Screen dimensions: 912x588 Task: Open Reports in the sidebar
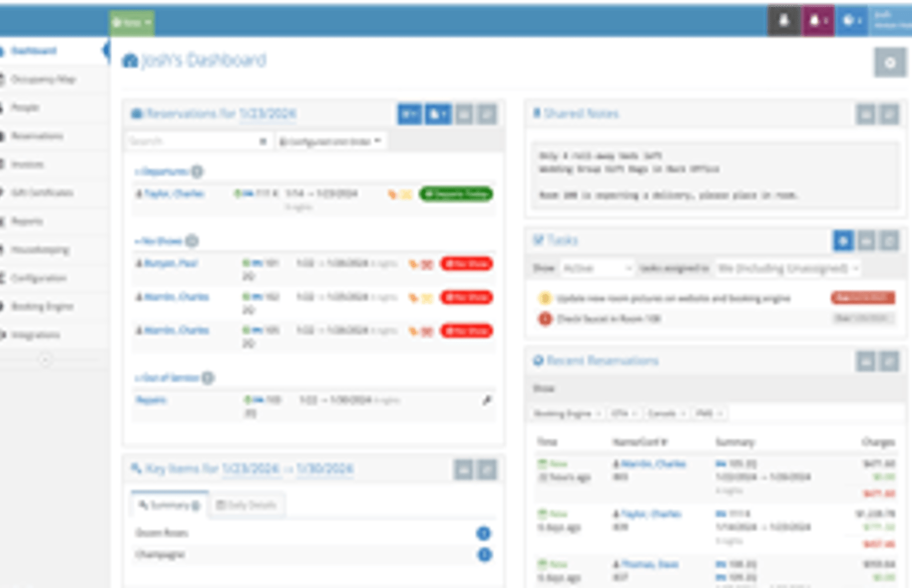pyautogui.click(x=27, y=221)
